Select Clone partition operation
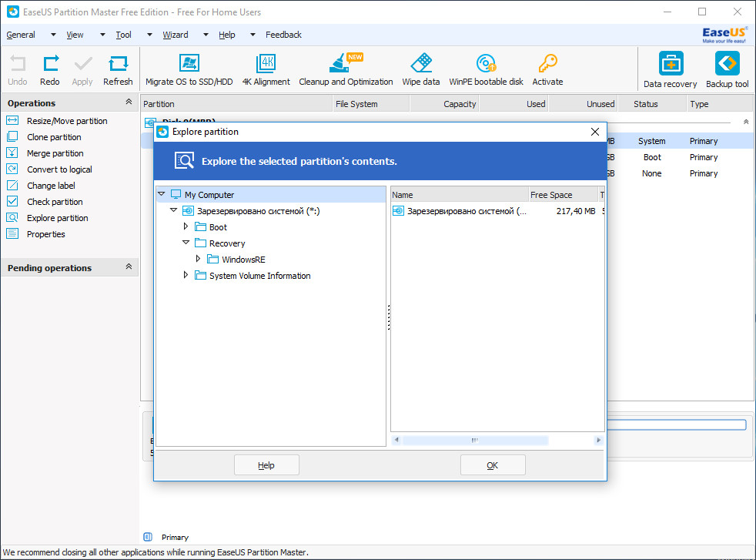This screenshot has width=756, height=560. click(x=54, y=137)
